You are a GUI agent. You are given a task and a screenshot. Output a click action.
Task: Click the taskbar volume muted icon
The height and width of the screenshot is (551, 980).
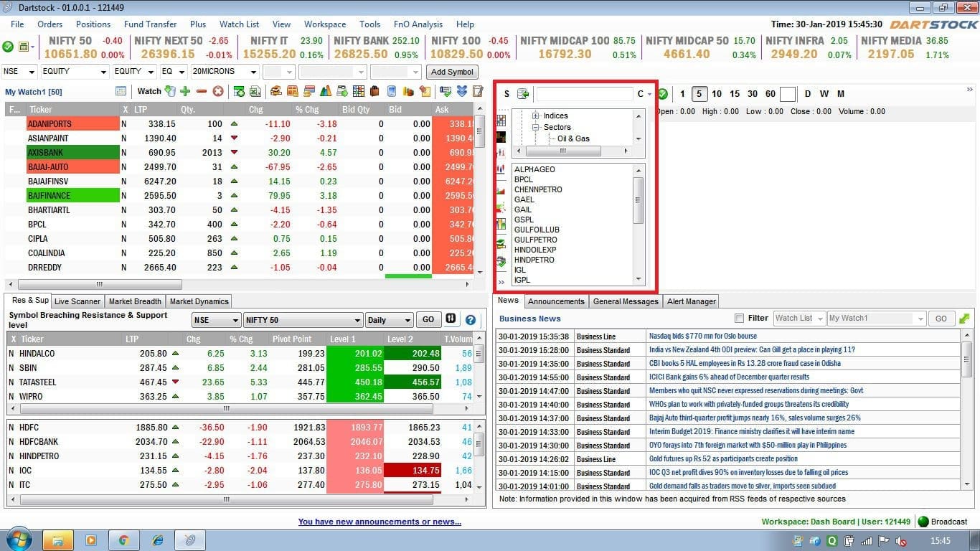[901, 541]
